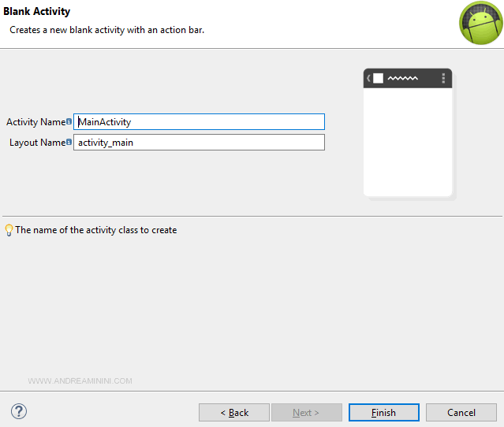Click the back chevron in preview action bar

[x=368, y=78]
